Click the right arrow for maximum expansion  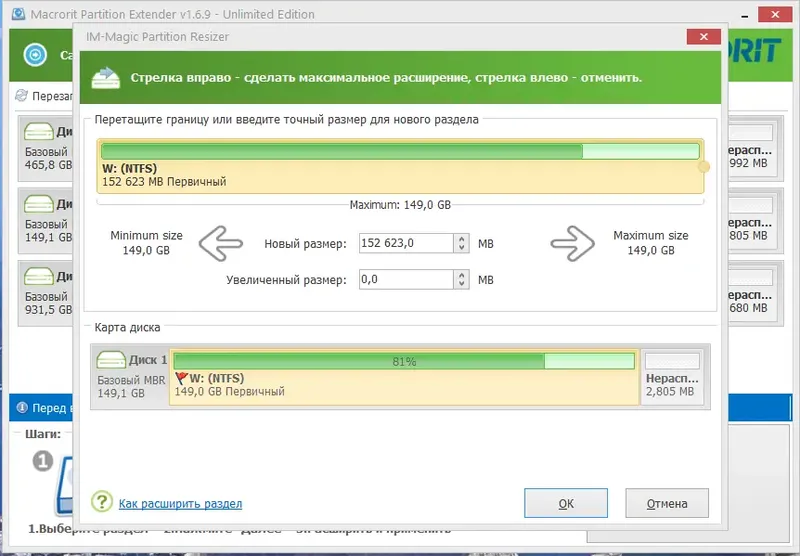[x=572, y=244]
